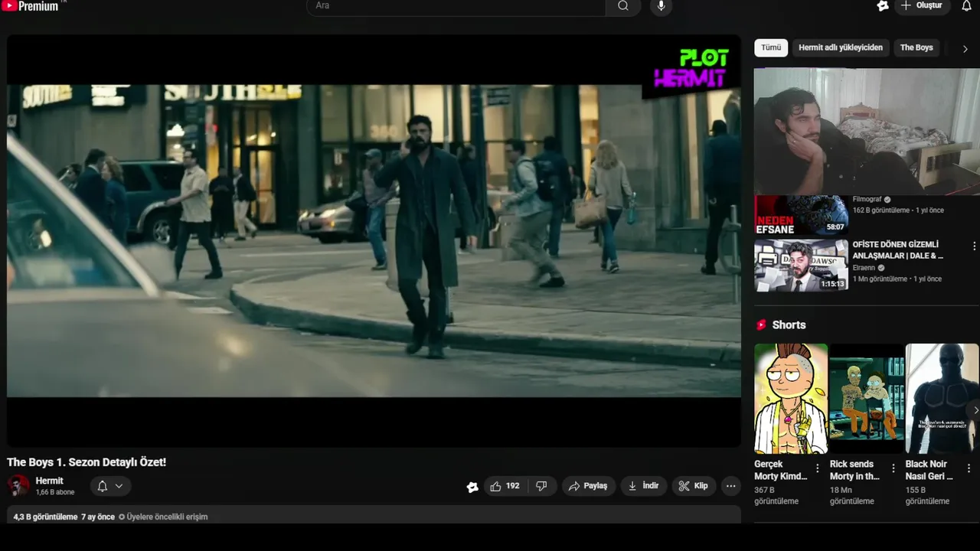Viewport: 980px width, 551px height.
Task: Click the main video player frame
Action: click(x=374, y=240)
